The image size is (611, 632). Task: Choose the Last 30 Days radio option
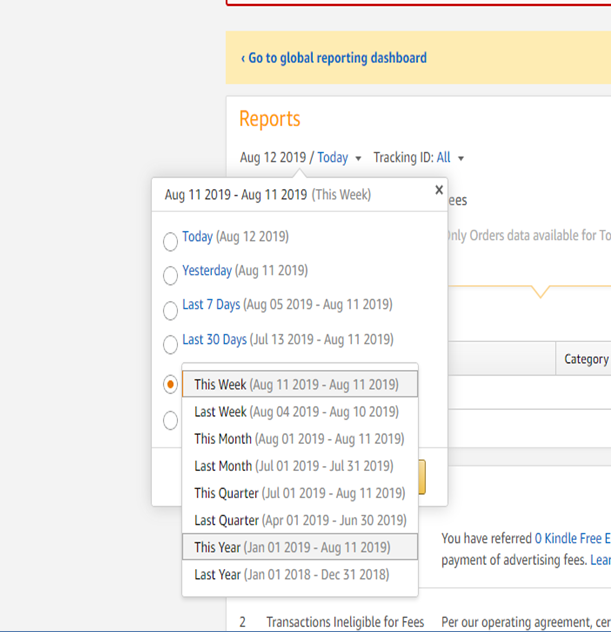point(171,344)
